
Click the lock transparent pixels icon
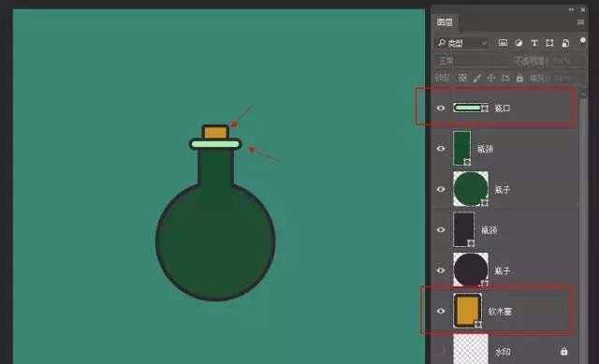click(462, 79)
